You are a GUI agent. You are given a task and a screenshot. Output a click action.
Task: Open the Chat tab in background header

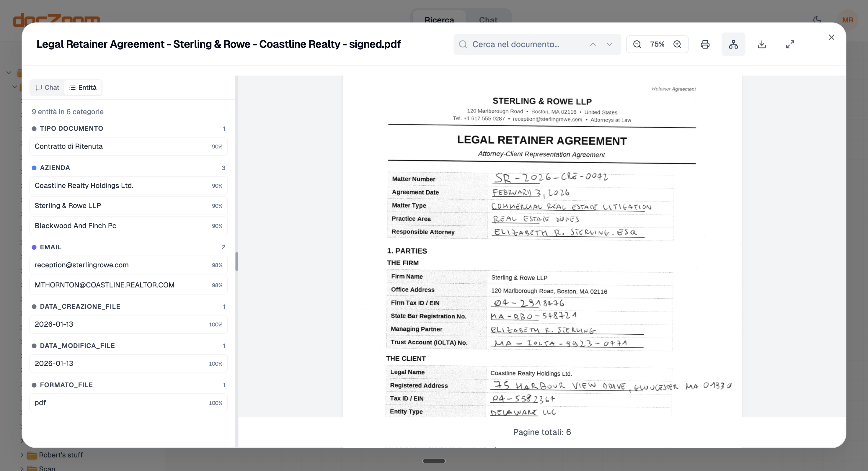488,20
